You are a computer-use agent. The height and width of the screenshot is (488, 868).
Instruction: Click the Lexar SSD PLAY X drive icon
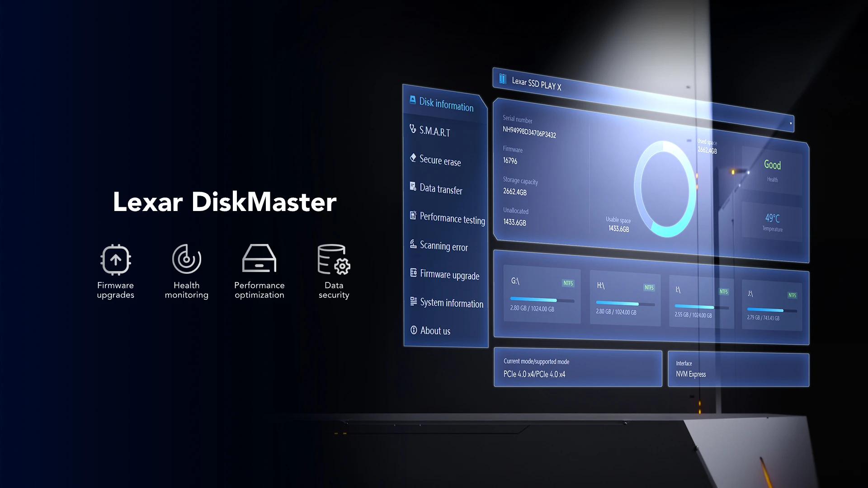click(x=502, y=79)
